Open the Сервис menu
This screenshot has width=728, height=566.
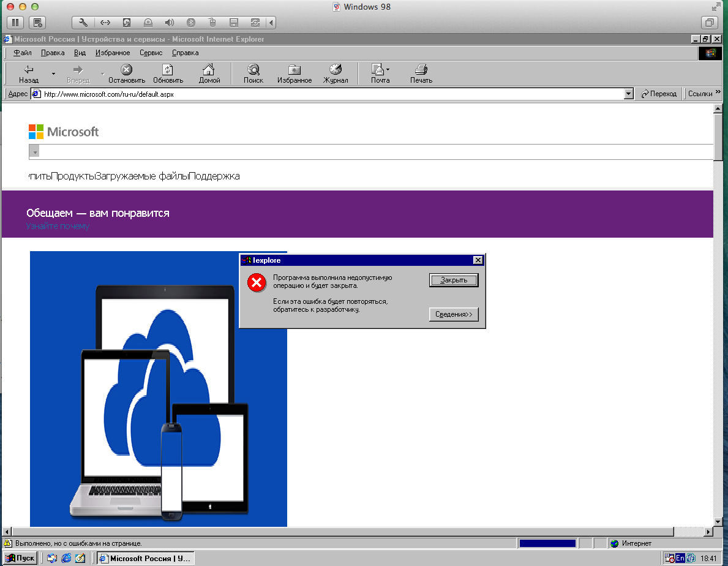pyautogui.click(x=151, y=53)
